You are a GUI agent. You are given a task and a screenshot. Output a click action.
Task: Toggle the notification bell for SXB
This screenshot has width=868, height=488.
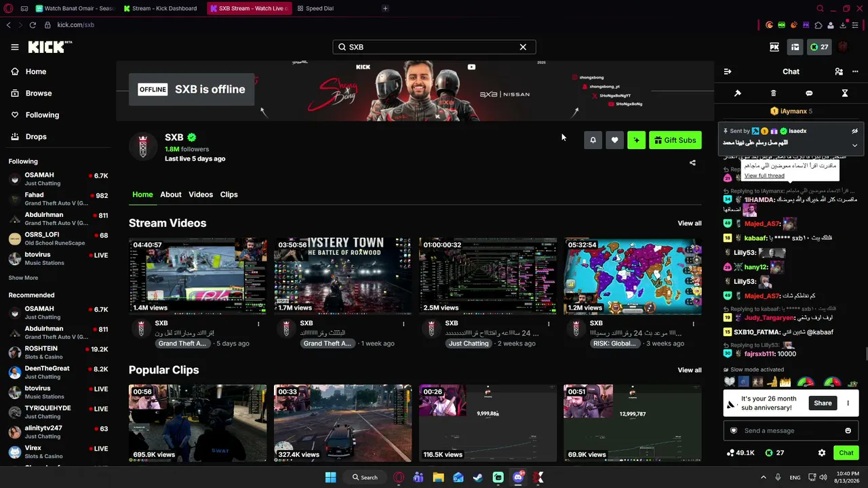(593, 140)
